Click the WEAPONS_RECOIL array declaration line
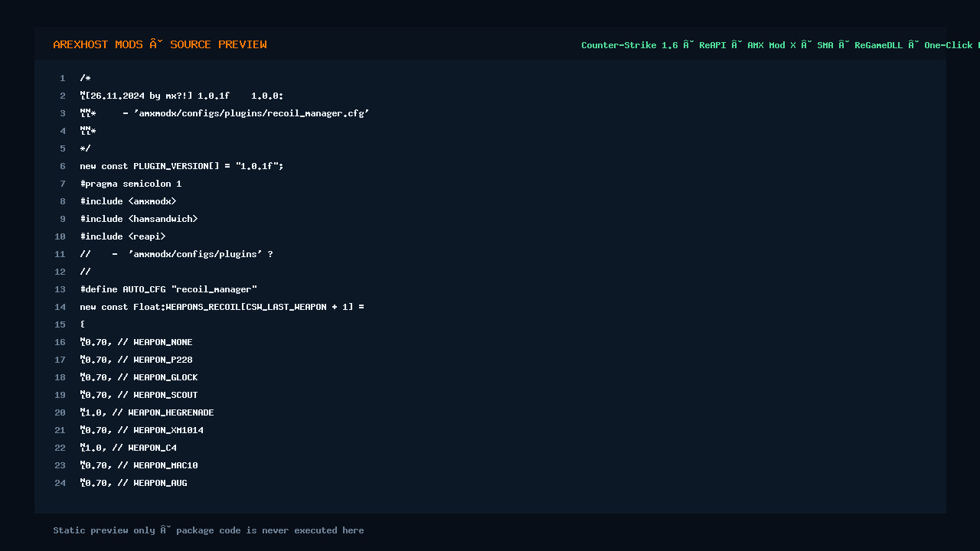This screenshot has height=551, width=980. pyautogui.click(x=222, y=307)
